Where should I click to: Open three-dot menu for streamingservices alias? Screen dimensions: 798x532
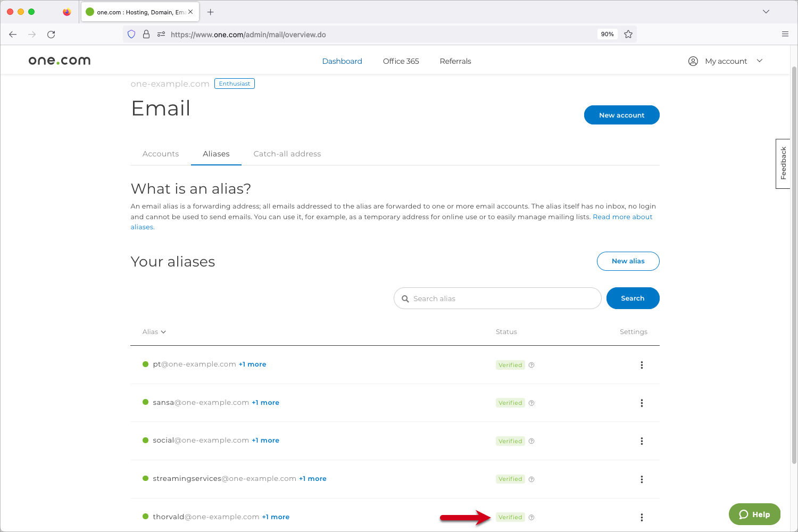642,479
